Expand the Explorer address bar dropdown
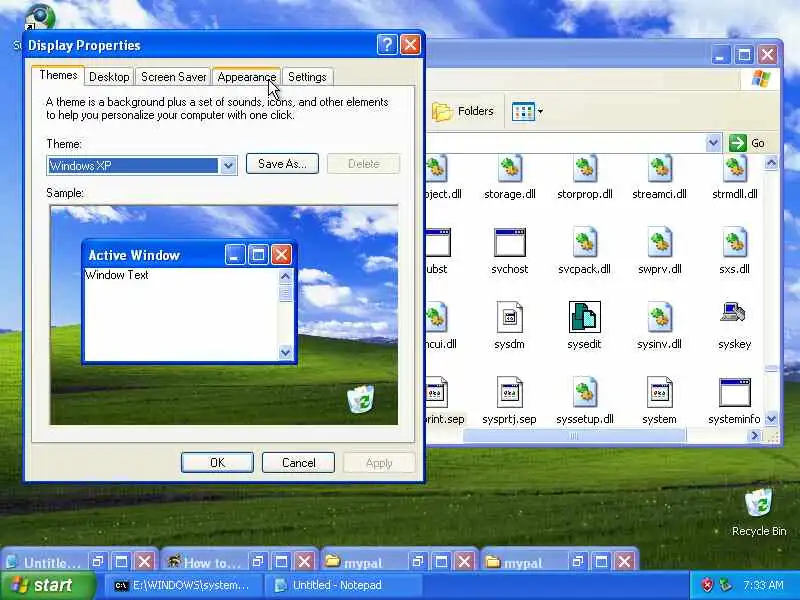The height and width of the screenshot is (600, 800). click(x=713, y=143)
